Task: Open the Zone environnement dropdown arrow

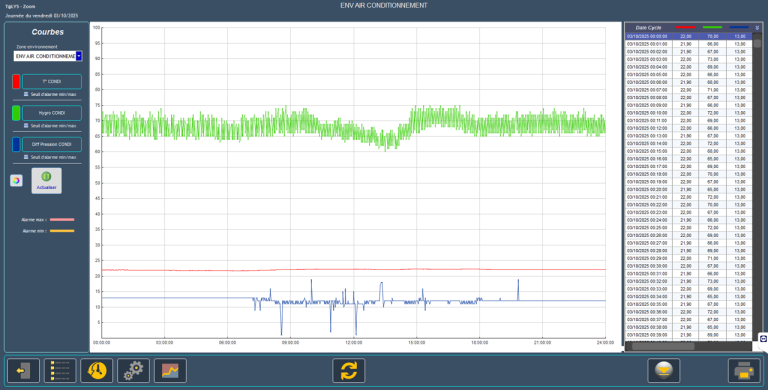Action: pyautogui.click(x=79, y=56)
